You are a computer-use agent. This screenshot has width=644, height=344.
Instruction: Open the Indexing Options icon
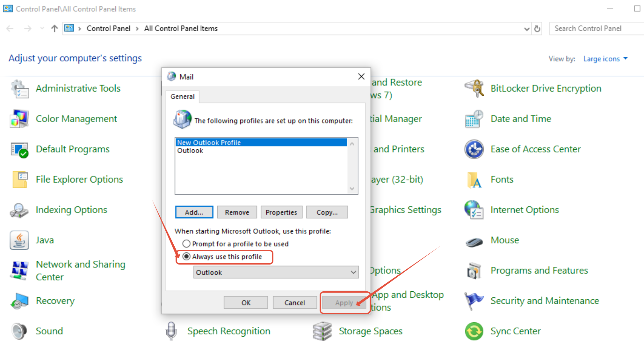[x=20, y=210]
